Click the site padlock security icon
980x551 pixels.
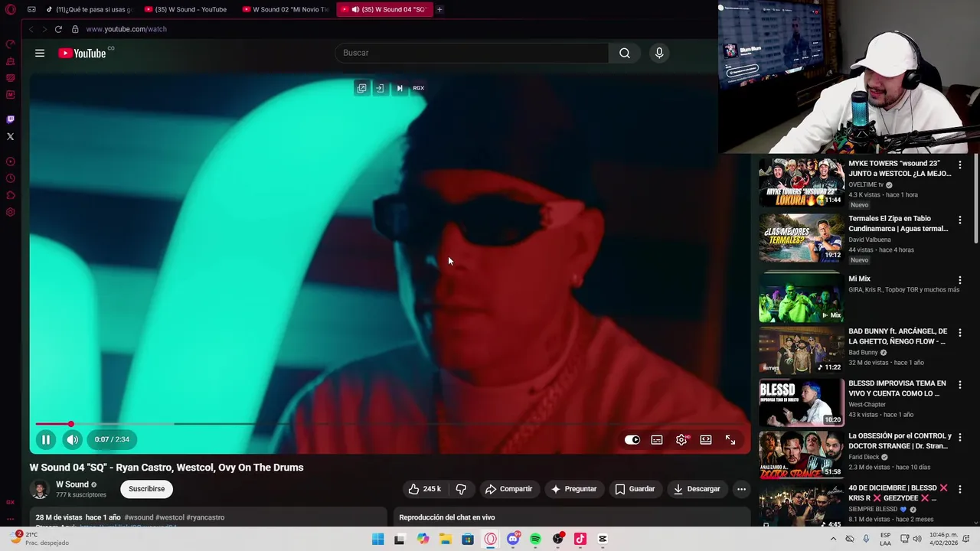pyautogui.click(x=75, y=29)
